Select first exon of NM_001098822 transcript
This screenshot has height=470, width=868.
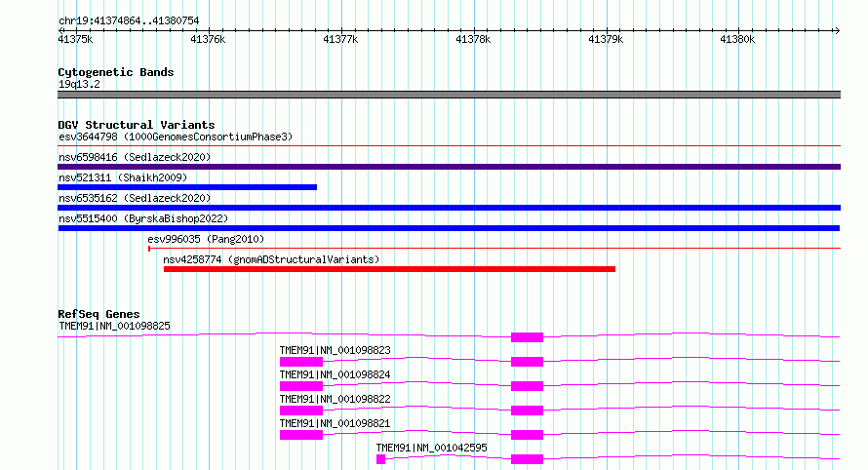tap(301, 411)
